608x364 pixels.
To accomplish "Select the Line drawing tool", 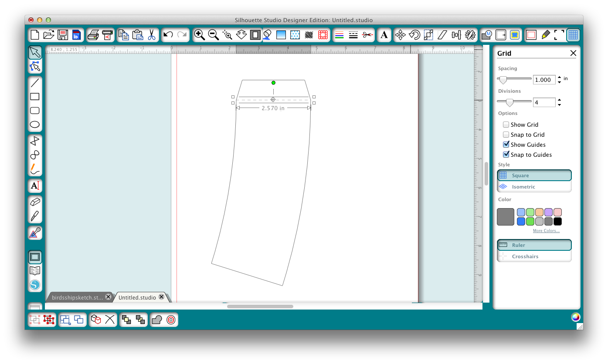I will (35, 83).
